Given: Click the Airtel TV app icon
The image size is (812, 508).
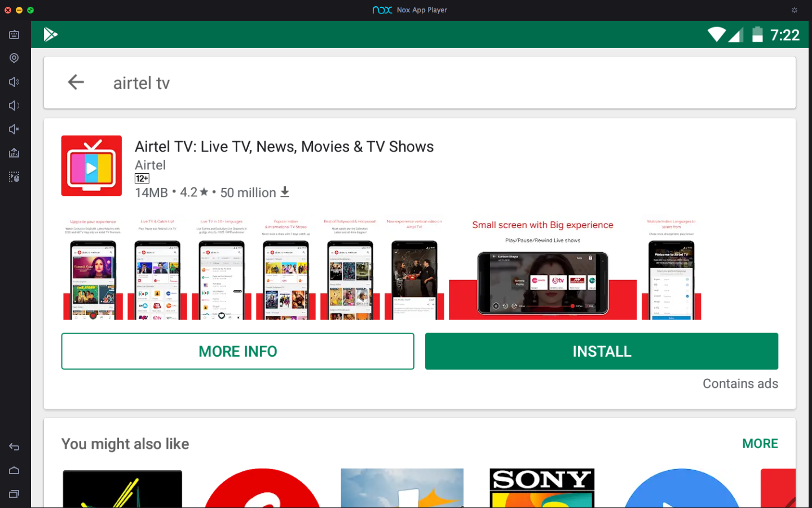Looking at the screenshot, I should point(91,166).
